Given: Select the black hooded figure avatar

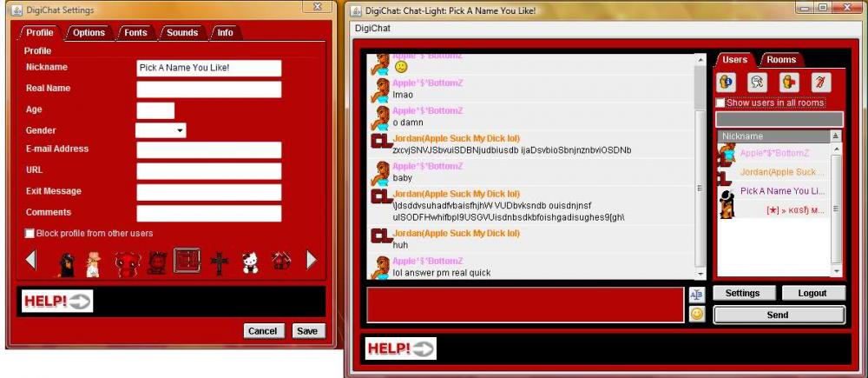Looking at the screenshot, I should pos(67,264).
